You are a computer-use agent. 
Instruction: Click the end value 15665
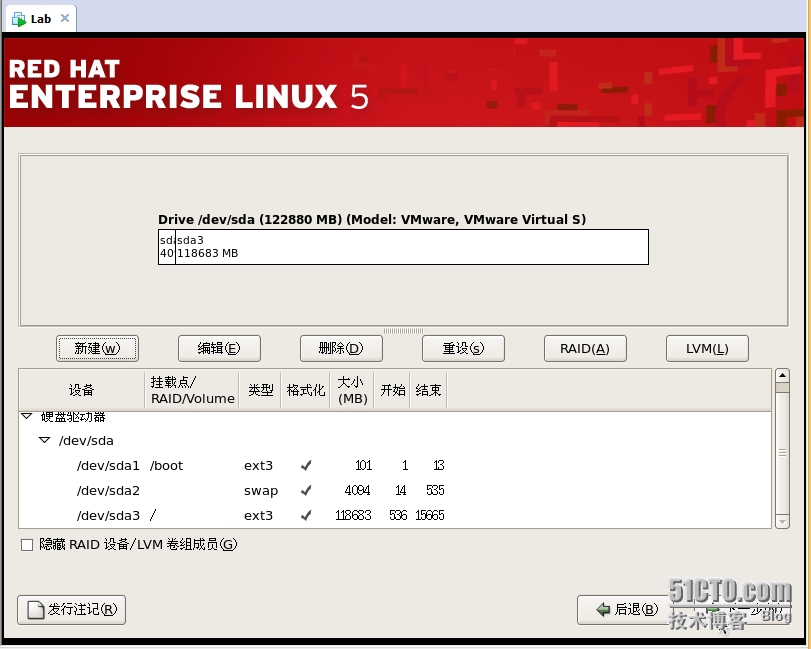(x=430, y=515)
